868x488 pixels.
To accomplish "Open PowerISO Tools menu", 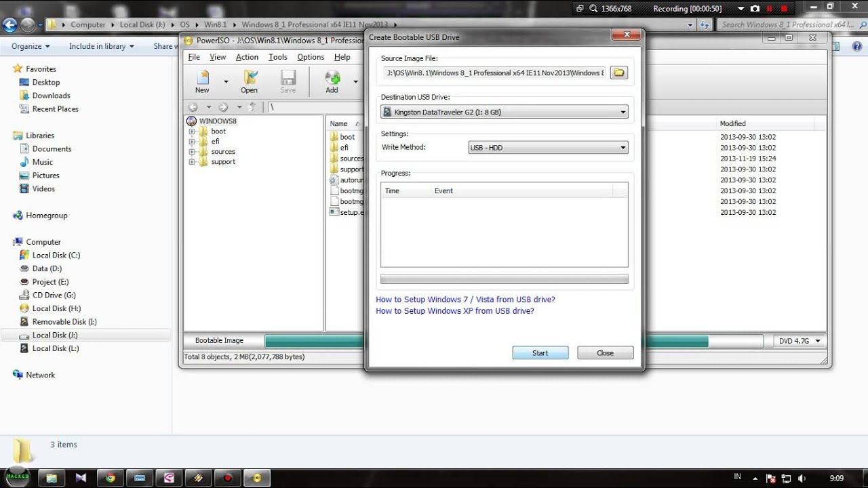I will 278,57.
